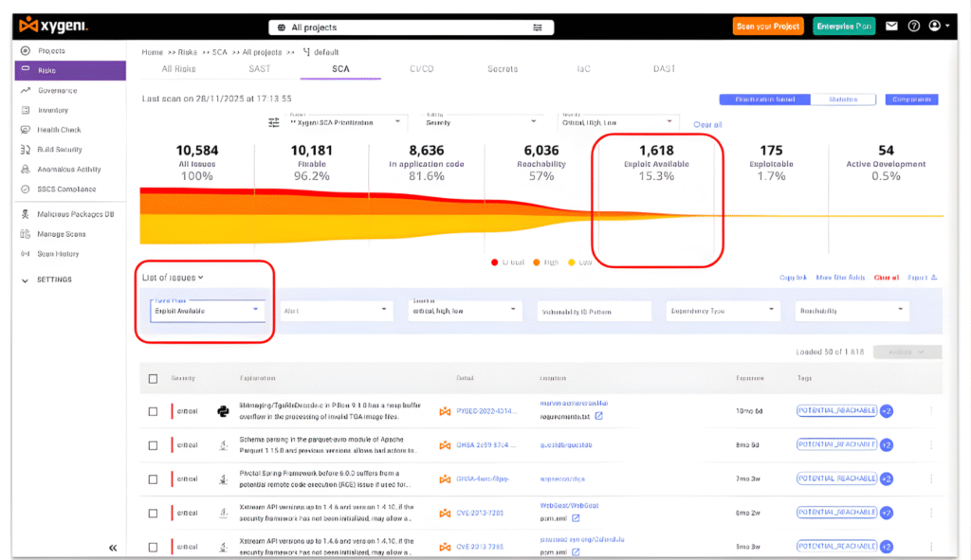
Task: Click the Statistics view button
Action: tap(843, 99)
